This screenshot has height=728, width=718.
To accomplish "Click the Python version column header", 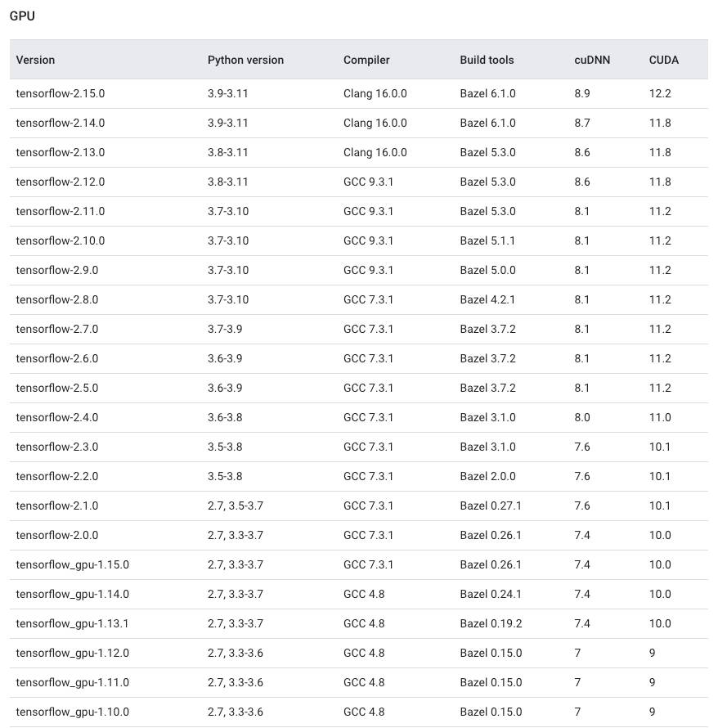I will tap(245, 60).
